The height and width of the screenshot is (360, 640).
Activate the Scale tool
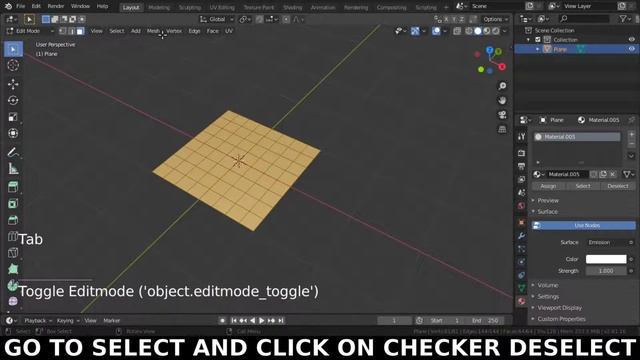point(13,117)
